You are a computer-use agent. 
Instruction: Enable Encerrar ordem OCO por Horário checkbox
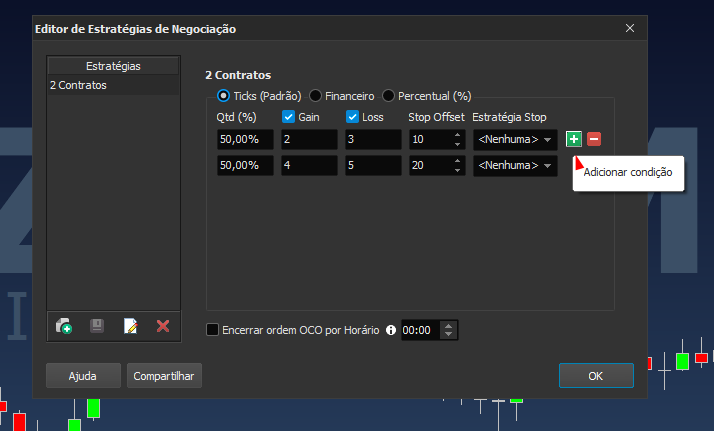213,330
